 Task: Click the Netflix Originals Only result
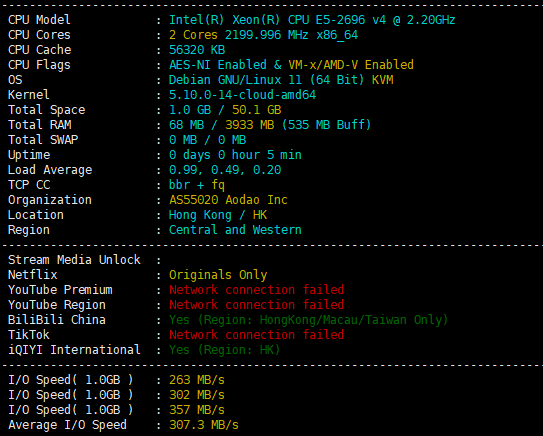[218, 275]
